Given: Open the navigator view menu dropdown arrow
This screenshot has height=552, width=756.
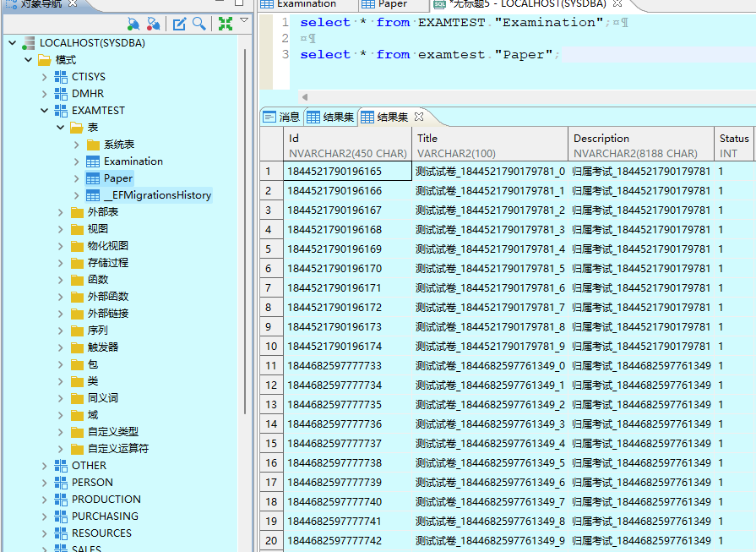Looking at the screenshot, I should click(244, 19).
